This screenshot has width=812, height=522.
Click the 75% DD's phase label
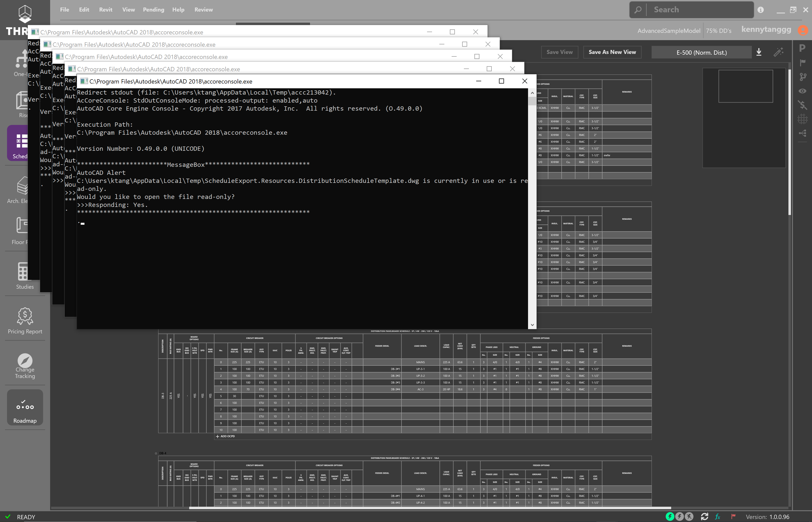[718, 31]
